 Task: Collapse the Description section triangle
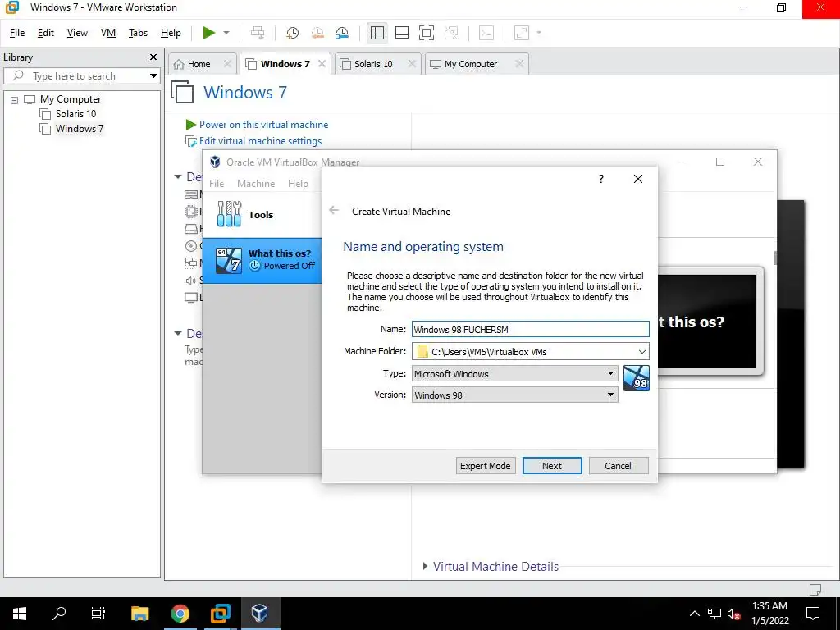click(178, 333)
